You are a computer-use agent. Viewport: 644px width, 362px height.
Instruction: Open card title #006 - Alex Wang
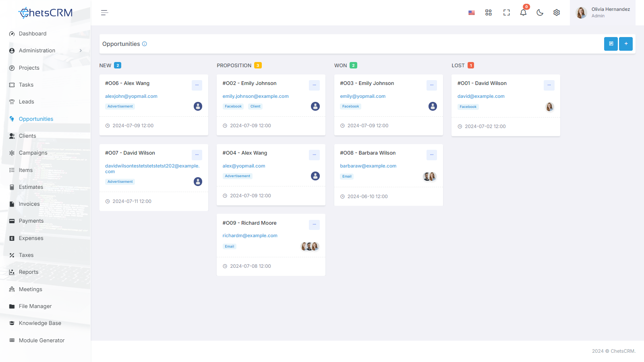[x=127, y=83]
